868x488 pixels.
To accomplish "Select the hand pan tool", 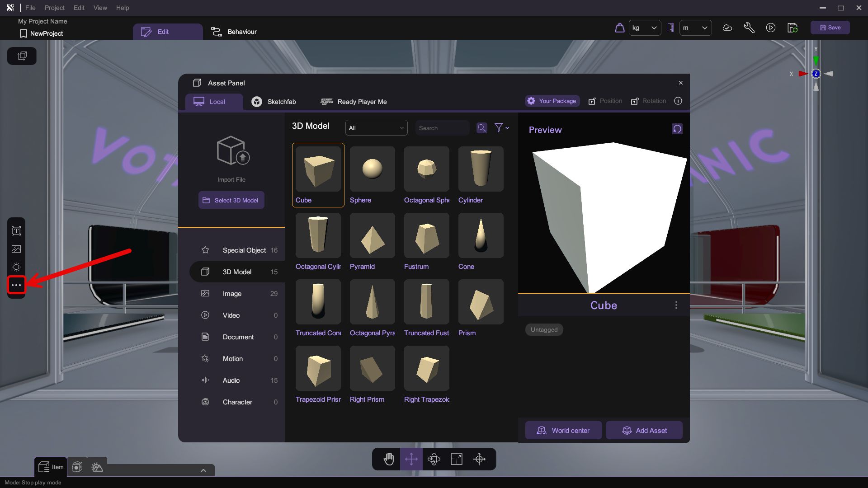I will pyautogui.click(x=389, y=459).
